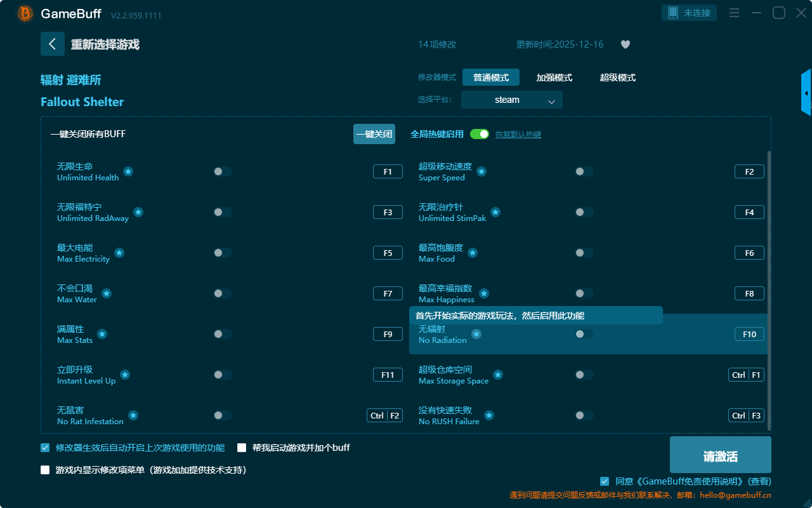Viewport: 812px width, 508px height.
Task: Enable the Max Happiness toggle
Action: 584,293
